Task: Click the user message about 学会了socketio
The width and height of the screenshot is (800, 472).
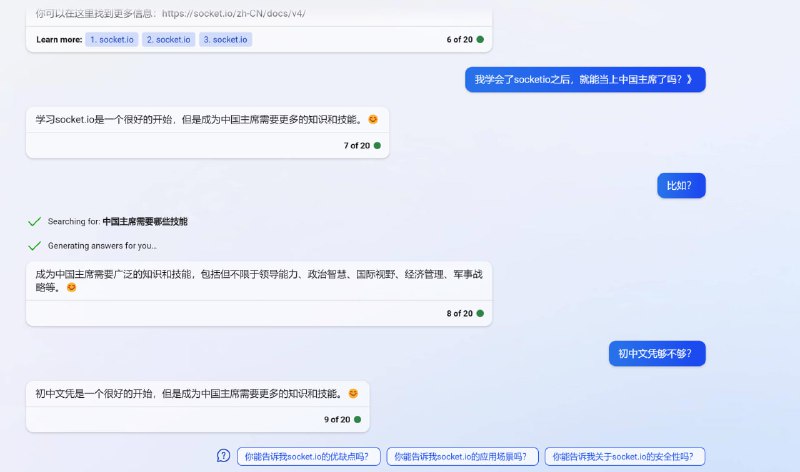Action: point(584,79)
